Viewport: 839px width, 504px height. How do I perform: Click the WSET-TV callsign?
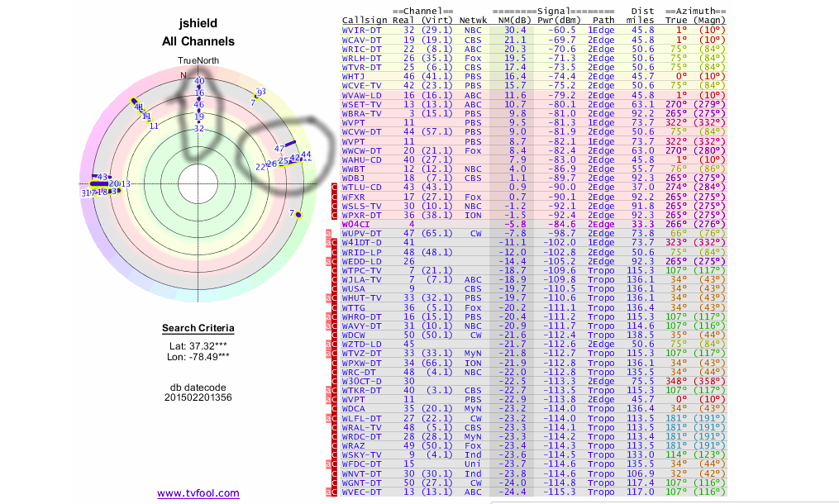click(361, 104)
